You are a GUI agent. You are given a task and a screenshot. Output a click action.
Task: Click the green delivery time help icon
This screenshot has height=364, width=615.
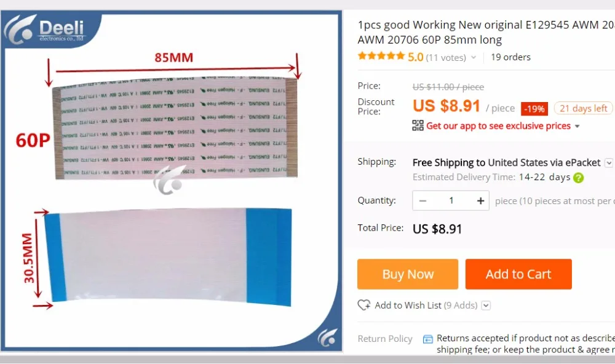tap(578, 178)
